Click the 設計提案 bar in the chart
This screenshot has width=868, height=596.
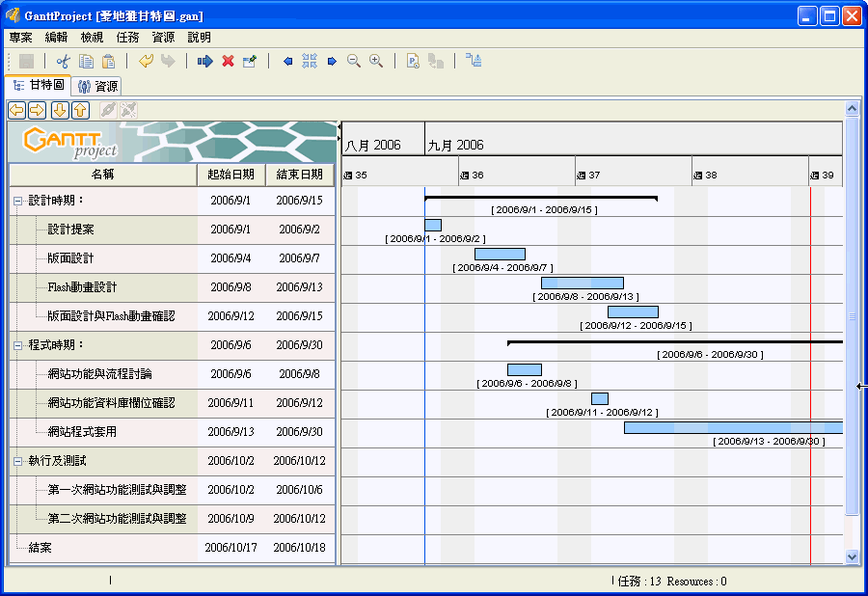pyautogui.click(x=433, y=226)
